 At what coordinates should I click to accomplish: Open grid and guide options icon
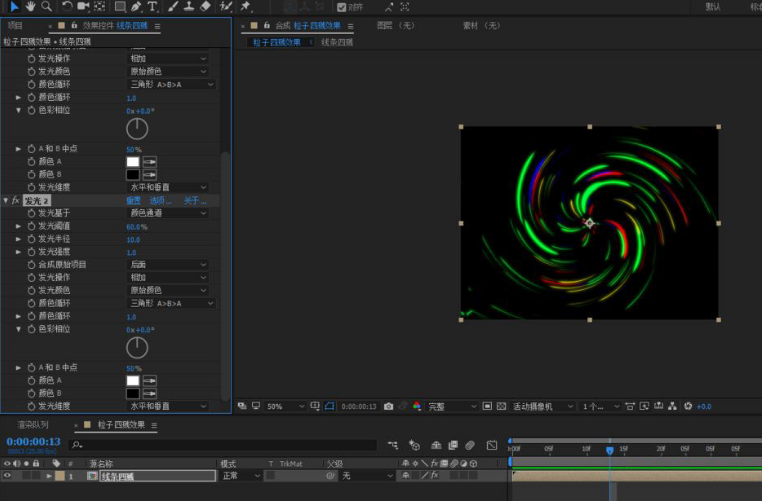[x=315, y=406]
